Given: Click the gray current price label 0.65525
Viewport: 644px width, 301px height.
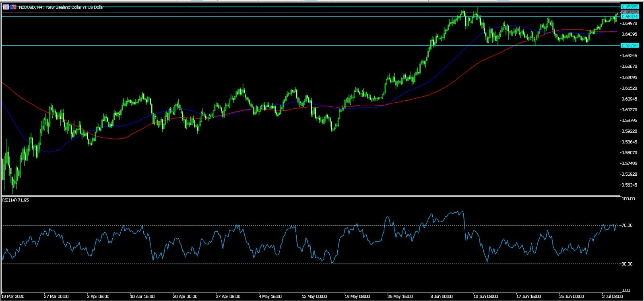Looking at the screenshot, I should pyautogui.click(x=630, y=13).
